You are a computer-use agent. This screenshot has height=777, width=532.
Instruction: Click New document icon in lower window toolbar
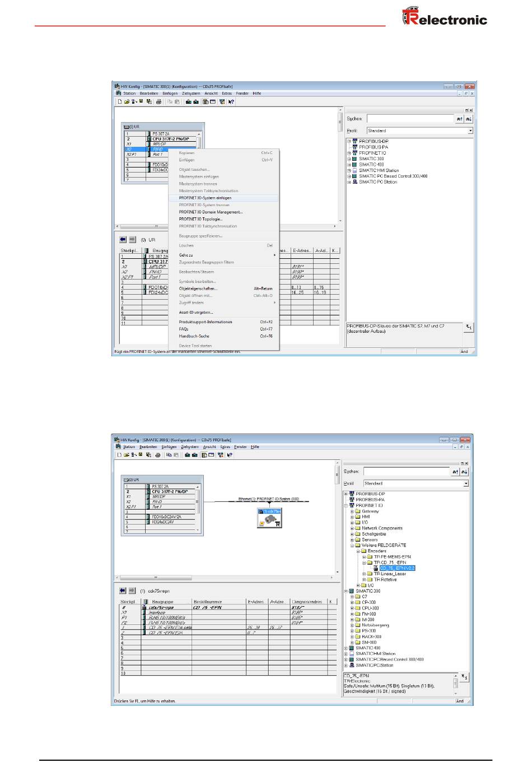(x=119, y=455)
